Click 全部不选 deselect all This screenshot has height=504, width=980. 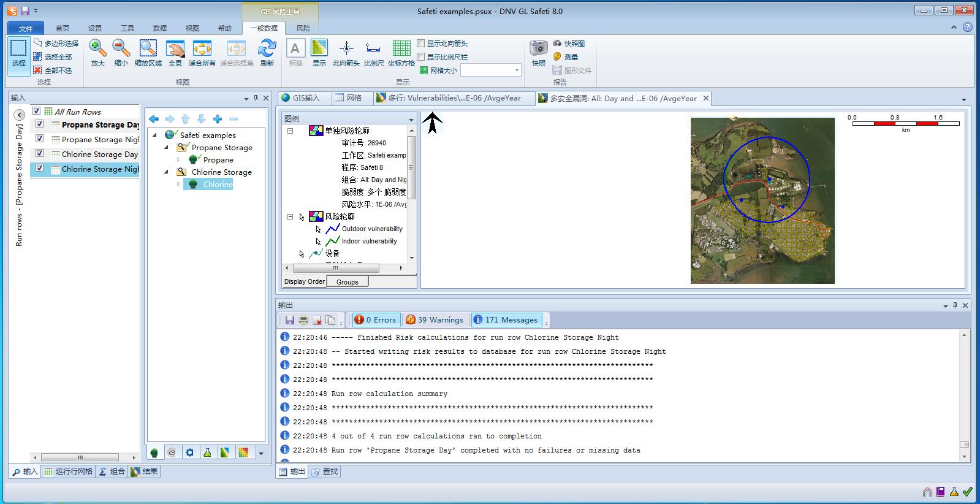[x=53, y=71]
